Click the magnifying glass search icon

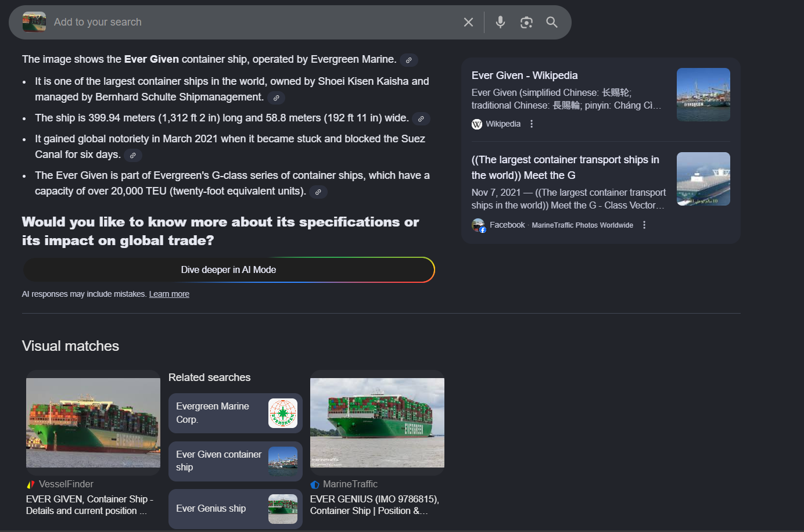pos(552,22)
